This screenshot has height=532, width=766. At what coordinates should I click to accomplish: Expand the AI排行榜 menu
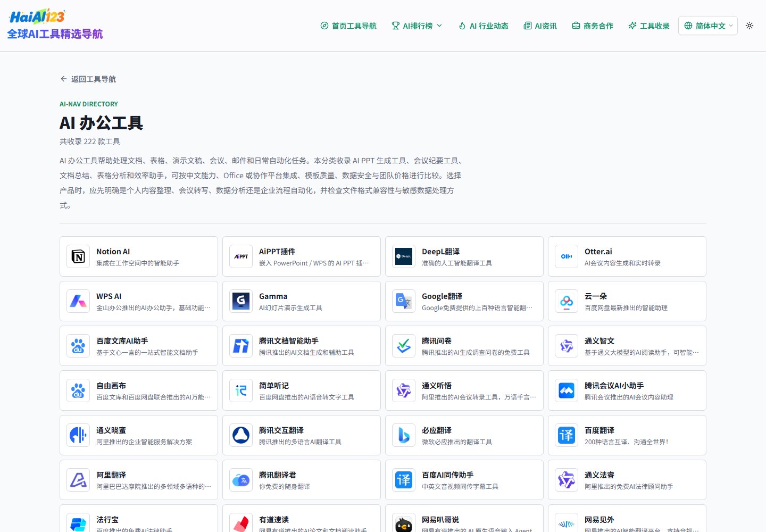417,26
